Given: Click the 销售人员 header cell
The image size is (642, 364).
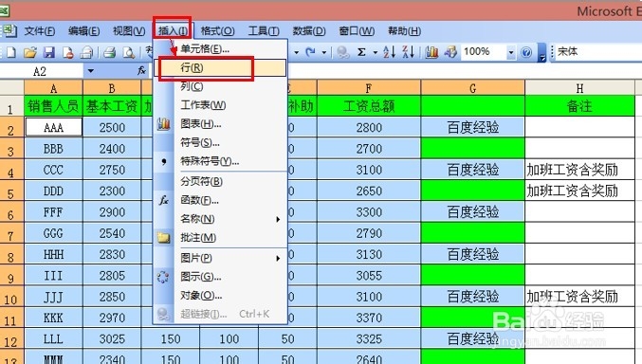Looking at the screenshot, I should coord(54,106).
